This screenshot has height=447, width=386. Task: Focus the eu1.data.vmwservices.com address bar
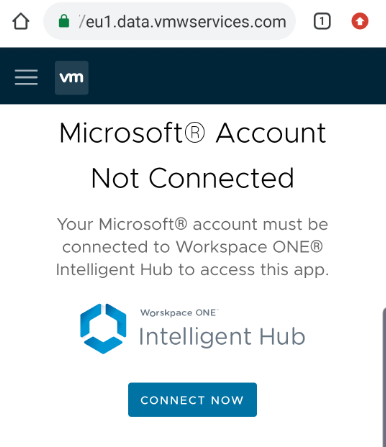169,22
